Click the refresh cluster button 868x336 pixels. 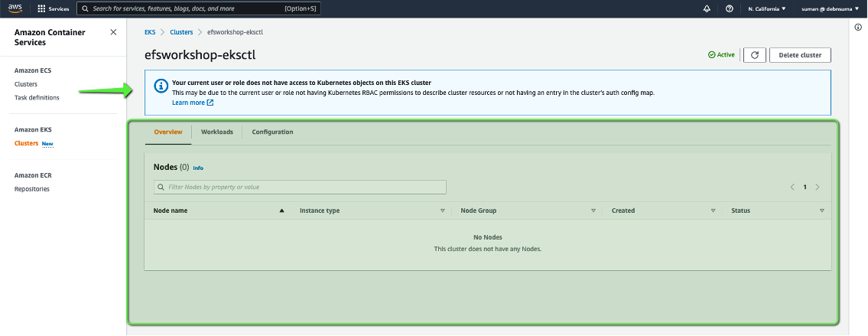(755, 55)
